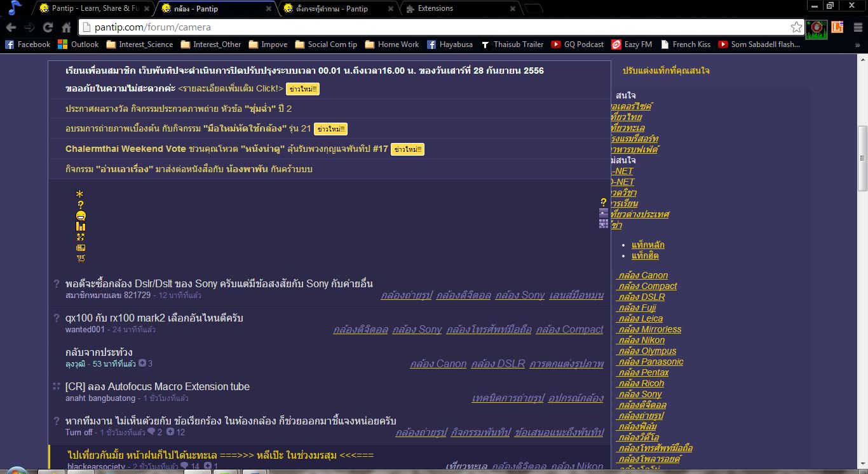Open Interest_Other bookmark folder
Screen dimensions: 868x474
pos(211,44)
